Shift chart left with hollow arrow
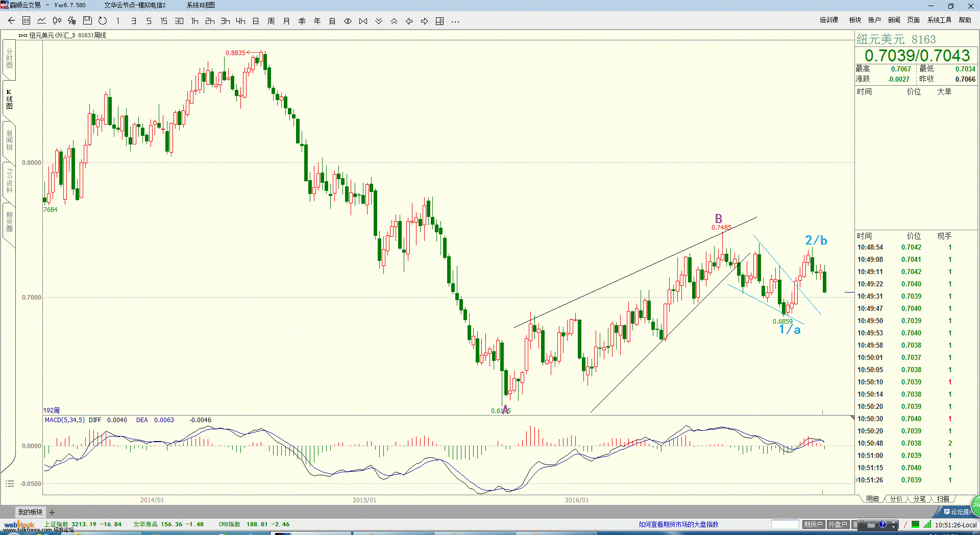The width and height of the screenshot is (980, 535). 409,21
